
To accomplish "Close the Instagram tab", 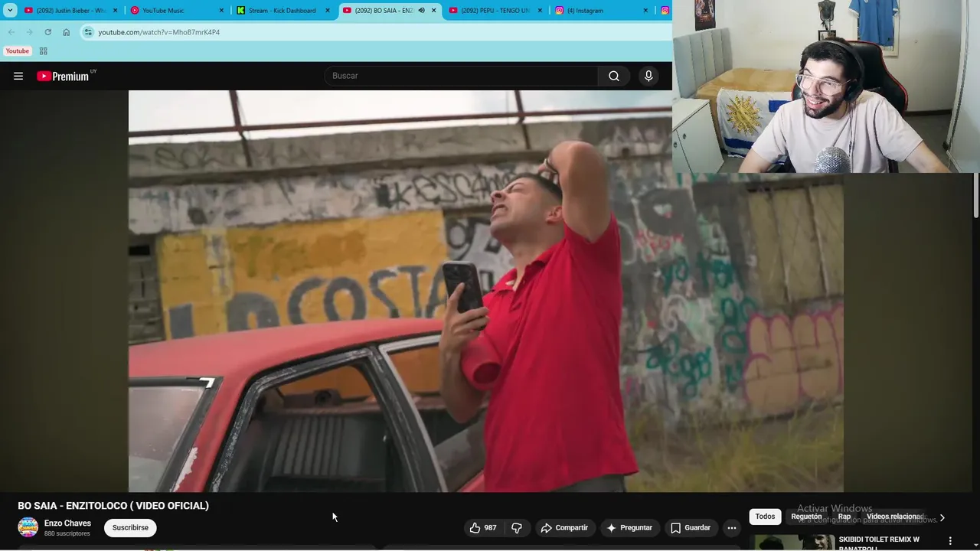I will (645, 11).
